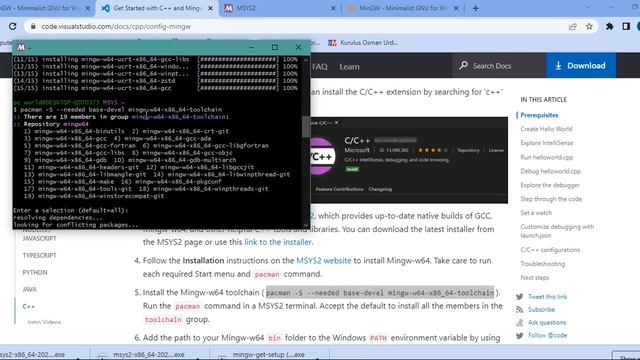This screenshot has width=640, height=360.
Task: Click the RSS feed icon beside Subscribe
Action: click(x=519, y=310)
